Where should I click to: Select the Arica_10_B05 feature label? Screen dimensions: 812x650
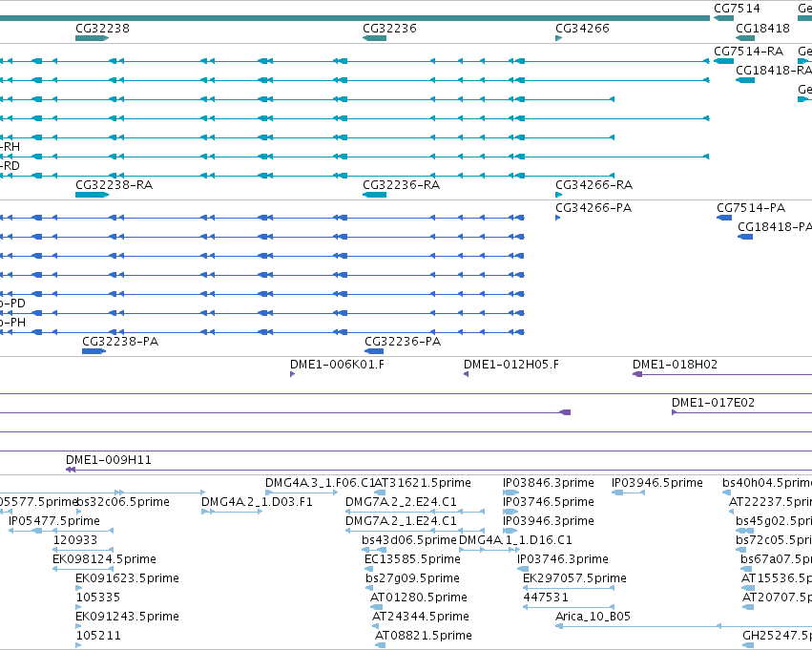pyautogui.click(x=593, y=617)
